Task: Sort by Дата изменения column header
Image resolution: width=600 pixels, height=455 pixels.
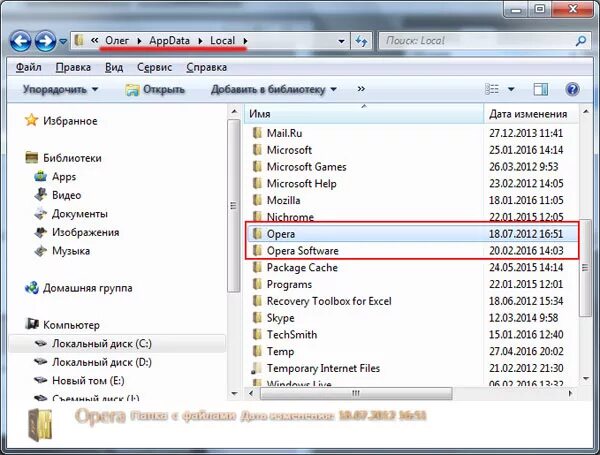Action: [x=531, y=114]
